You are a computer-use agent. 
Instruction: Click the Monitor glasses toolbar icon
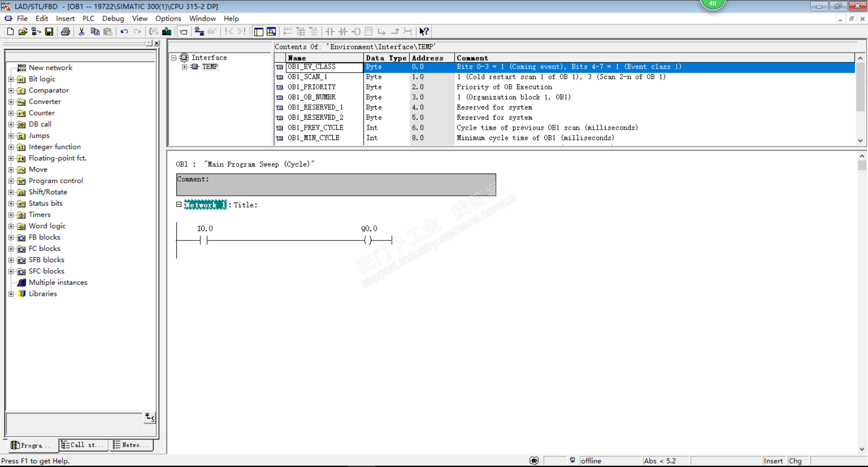tap(212, 32)
